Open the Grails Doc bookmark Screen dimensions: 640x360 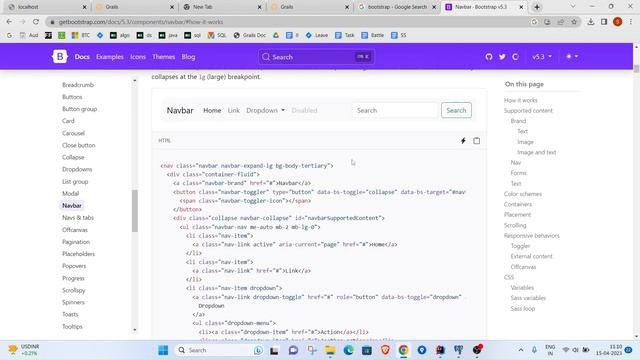tap(249, 36)
